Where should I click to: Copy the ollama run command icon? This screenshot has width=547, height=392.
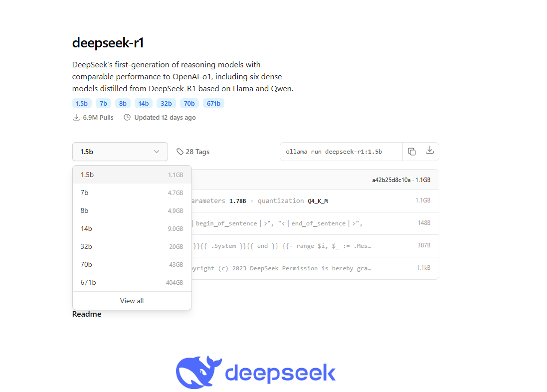click(x=412, y=152)
